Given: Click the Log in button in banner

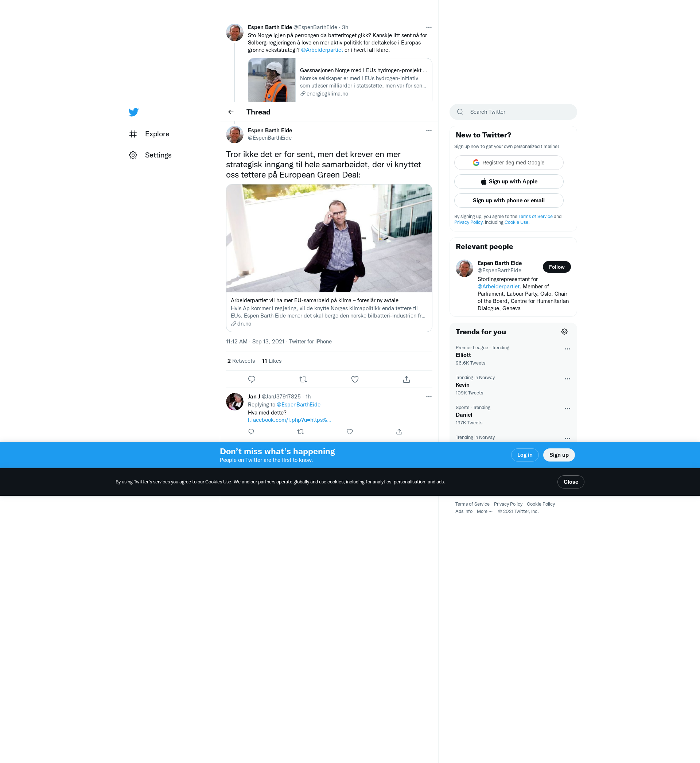Looking at the screenshot, I should (x=525, y=455).
